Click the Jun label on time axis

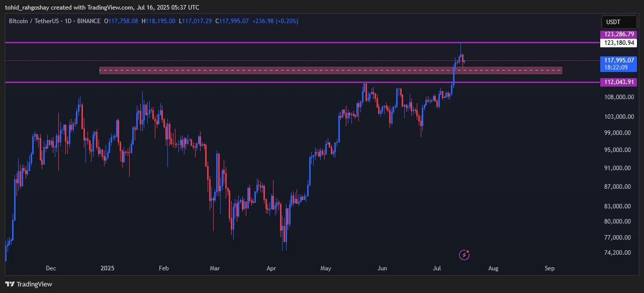pos(382,268)
